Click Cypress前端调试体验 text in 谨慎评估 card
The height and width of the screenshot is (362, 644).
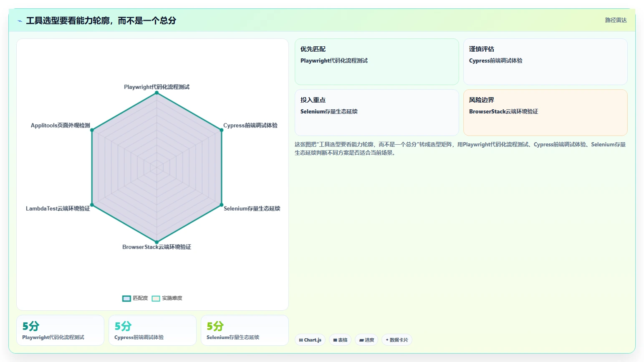point(496,60)
